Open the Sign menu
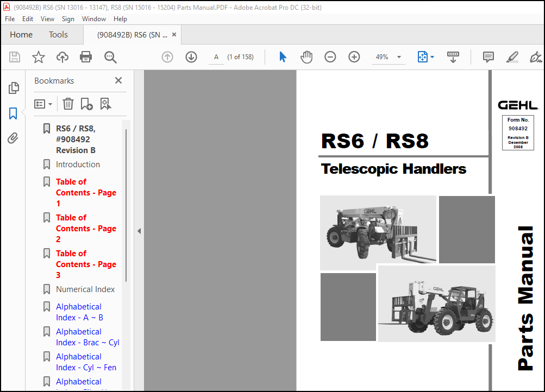The width and height of the screenshot is (545, 392). [68, 19]
